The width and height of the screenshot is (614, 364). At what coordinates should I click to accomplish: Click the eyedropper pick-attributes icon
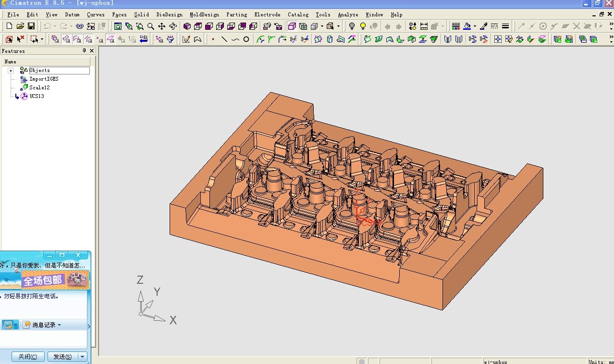pyautogui.click(x=484, y=26)
